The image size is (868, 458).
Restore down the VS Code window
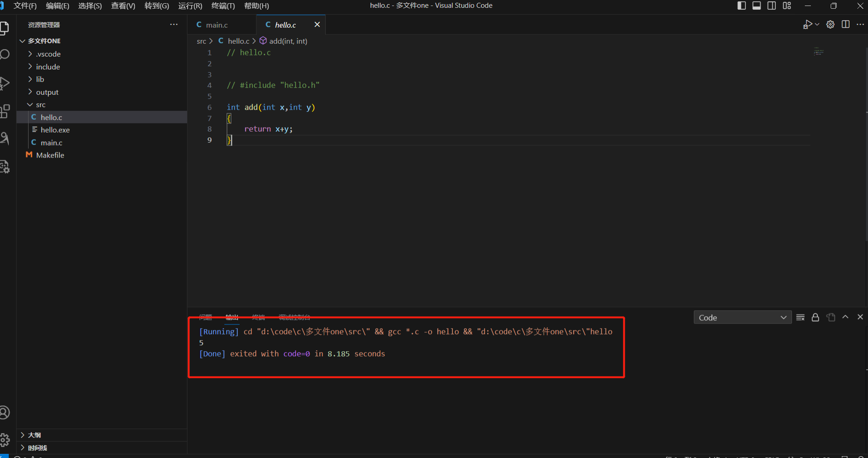point(833,6)
